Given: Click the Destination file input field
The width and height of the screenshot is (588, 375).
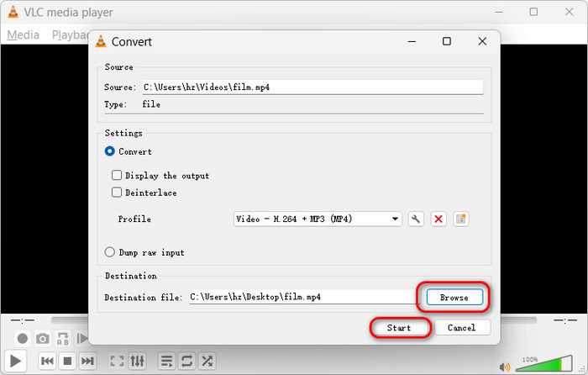Looking at the screenshot, I should 304,297.
